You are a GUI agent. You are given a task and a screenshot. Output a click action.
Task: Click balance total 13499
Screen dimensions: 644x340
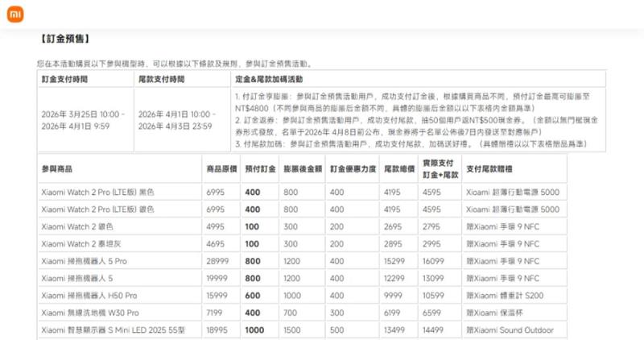point(394,330)
